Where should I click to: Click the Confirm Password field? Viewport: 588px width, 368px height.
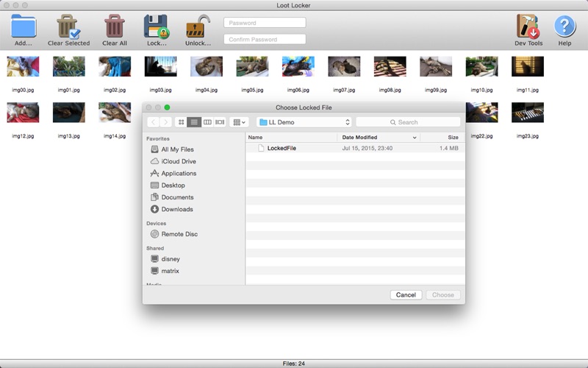point(265,39)
